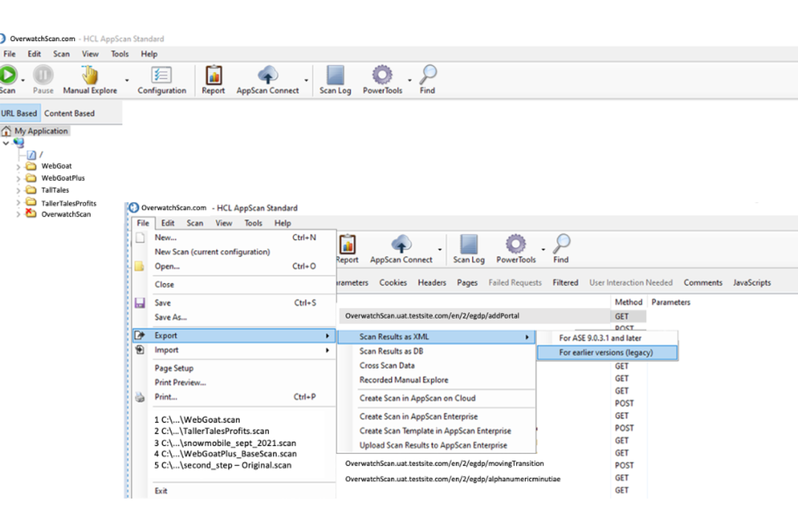The image size is (798, 532).
Task: Click Report icon in front window toolbar
Action: point(347,244)
